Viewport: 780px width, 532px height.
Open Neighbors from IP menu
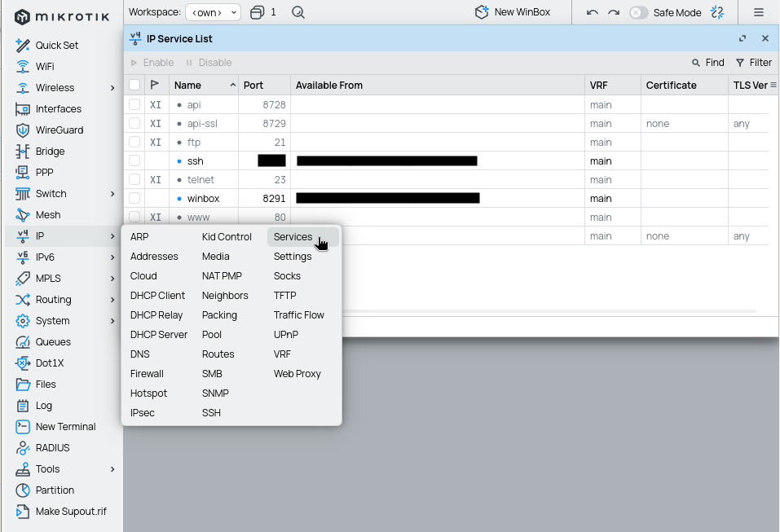(x=225, y=296)
